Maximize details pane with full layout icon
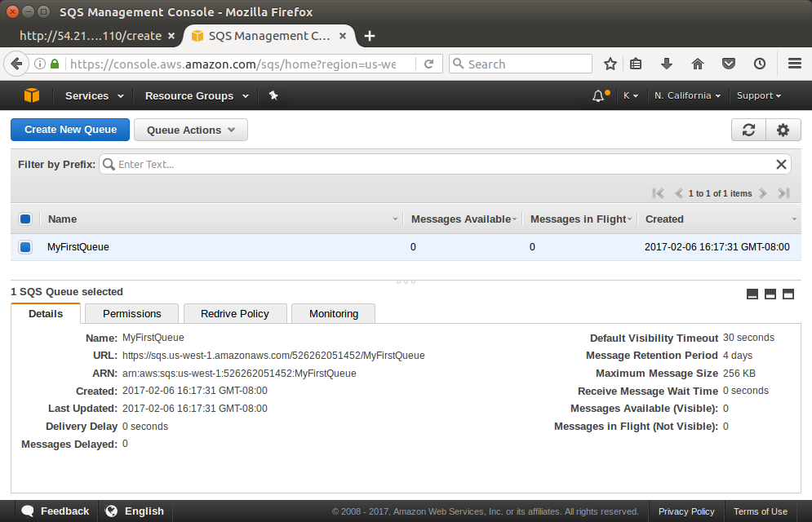Image resolution: width=812 pixels, height=522 pixels. (788, 294)
